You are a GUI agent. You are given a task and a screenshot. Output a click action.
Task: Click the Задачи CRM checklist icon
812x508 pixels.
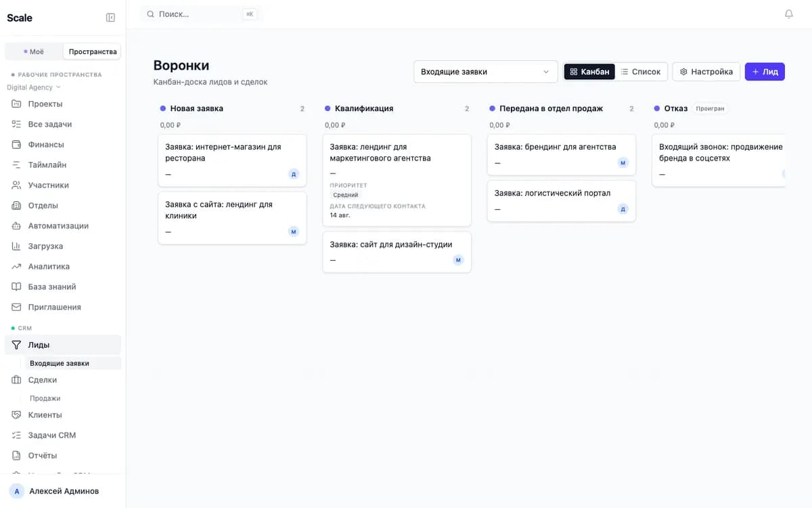16,435
